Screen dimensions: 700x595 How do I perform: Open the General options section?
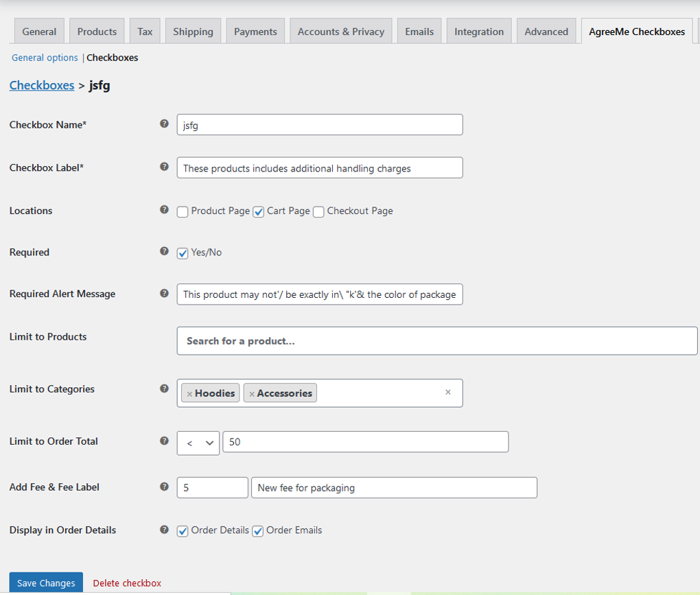44,58
